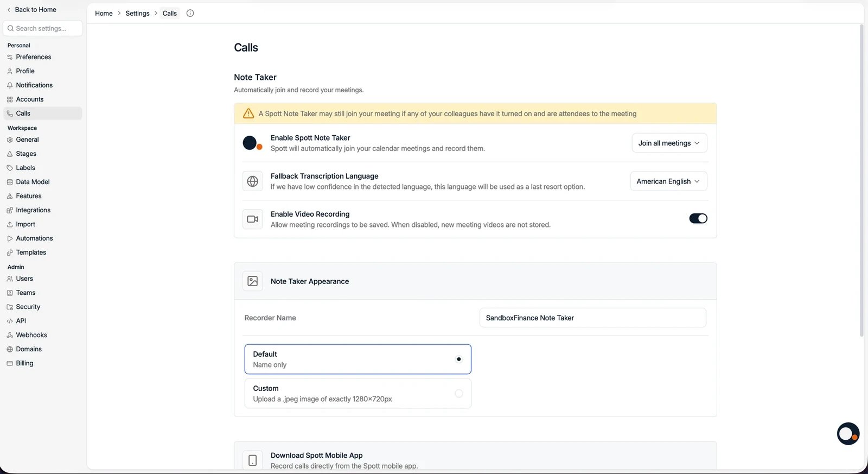Image resolution: width=868 pixels, height=474 pixels.
Task: Click the Spott Note Taker logo icon
Action: 252,143
